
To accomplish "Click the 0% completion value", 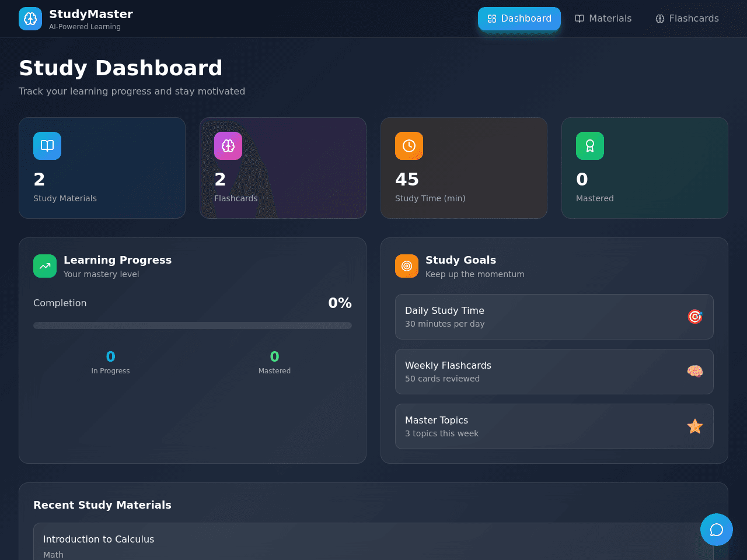I will coord(340,303).
